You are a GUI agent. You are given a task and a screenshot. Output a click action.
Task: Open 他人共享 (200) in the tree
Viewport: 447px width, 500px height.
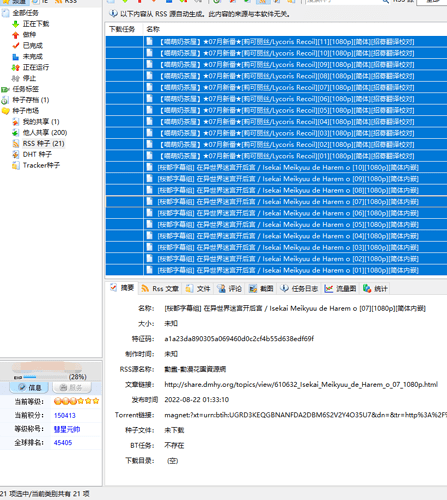tap(45, 133)
